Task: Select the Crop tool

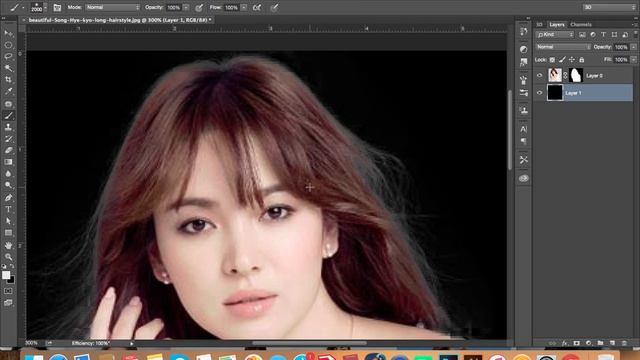Action: click(x=8, y=80)
